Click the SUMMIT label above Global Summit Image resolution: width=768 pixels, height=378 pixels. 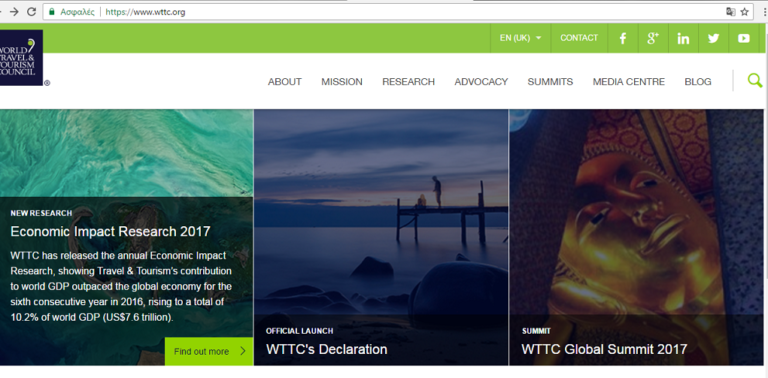point(536,331)
